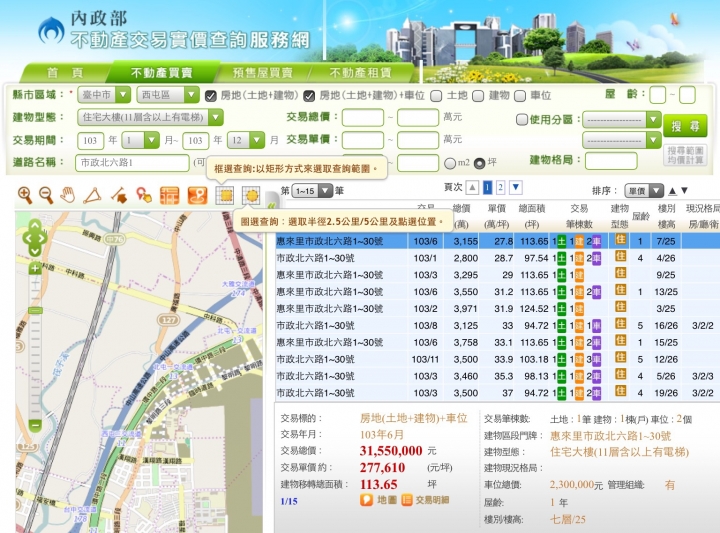
Task: Open the 1~15 records range dropdown
Action: pyautogui.click(x=313, y=191)
